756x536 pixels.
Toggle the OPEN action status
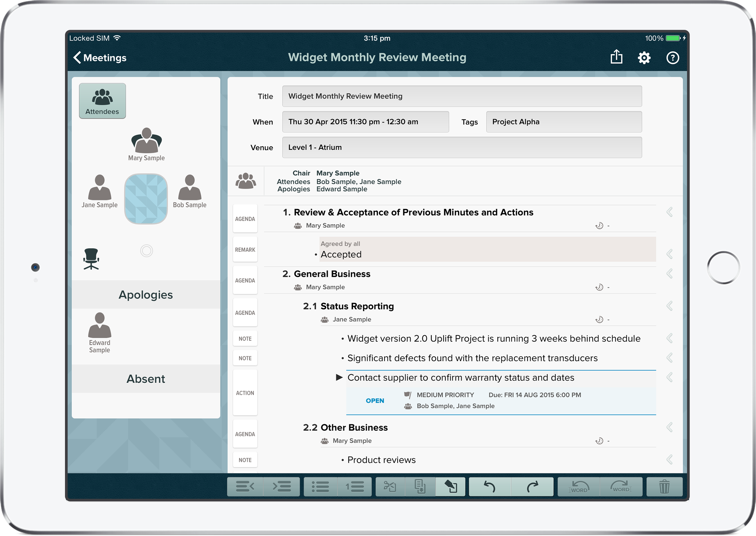[375, 401]
